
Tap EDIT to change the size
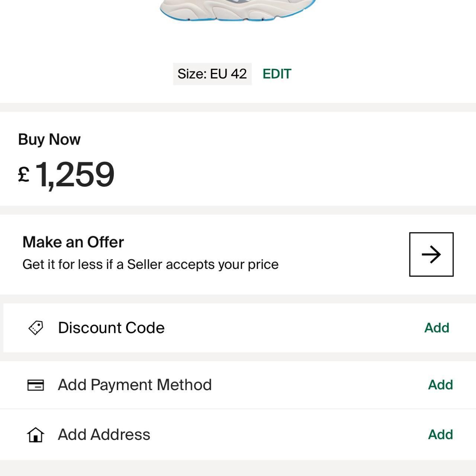click(277, 74)
